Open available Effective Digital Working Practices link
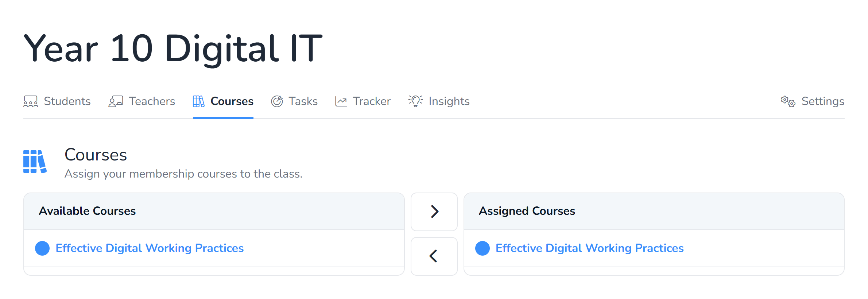868x299 pixels. [150, 248]
